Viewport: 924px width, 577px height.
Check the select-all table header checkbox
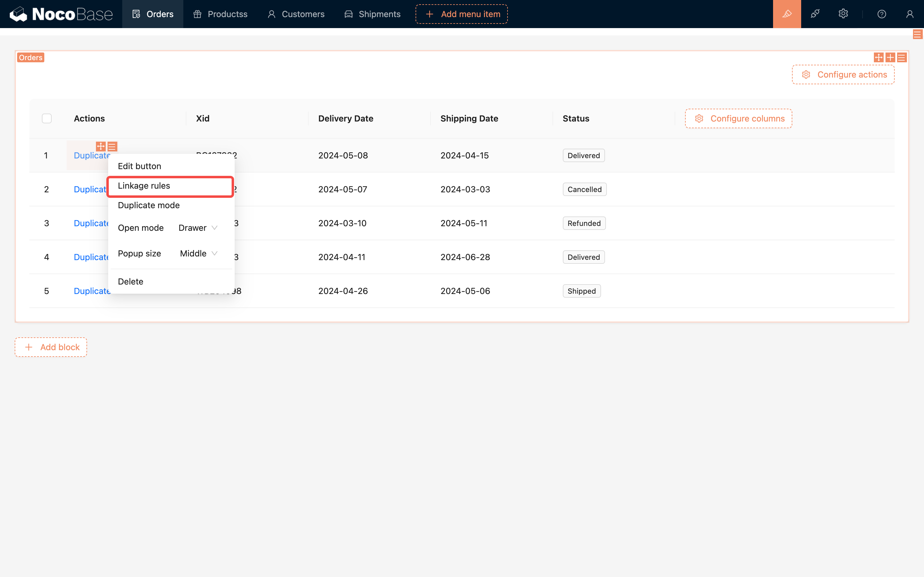point(46,118)
